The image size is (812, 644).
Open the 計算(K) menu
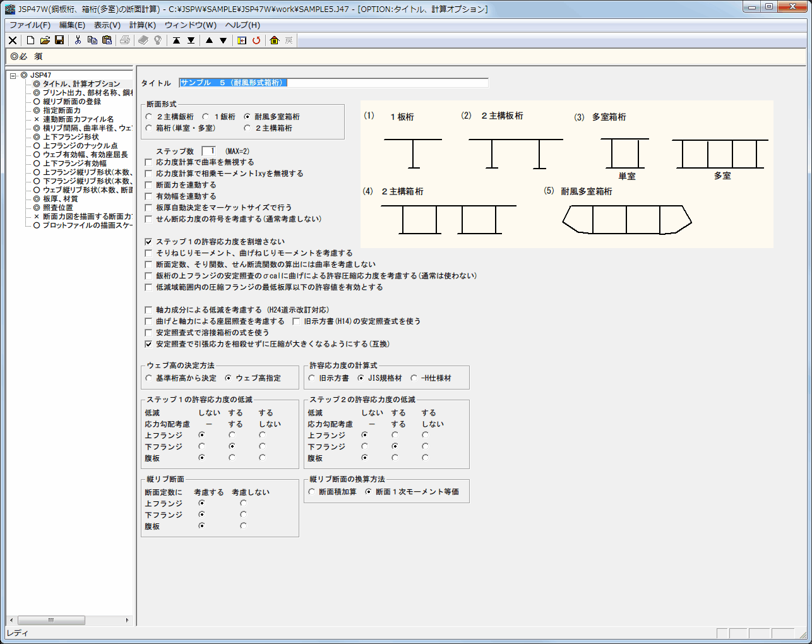(142, 25)
